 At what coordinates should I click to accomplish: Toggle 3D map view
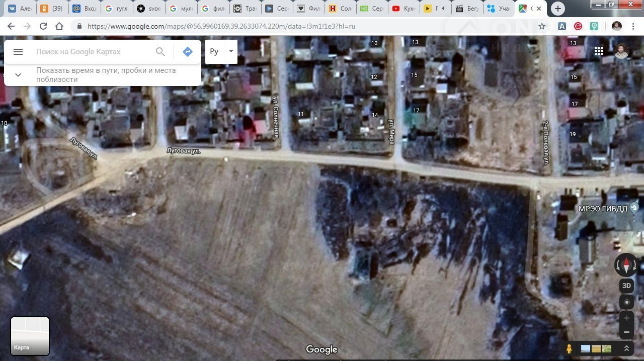pos(626,286)
